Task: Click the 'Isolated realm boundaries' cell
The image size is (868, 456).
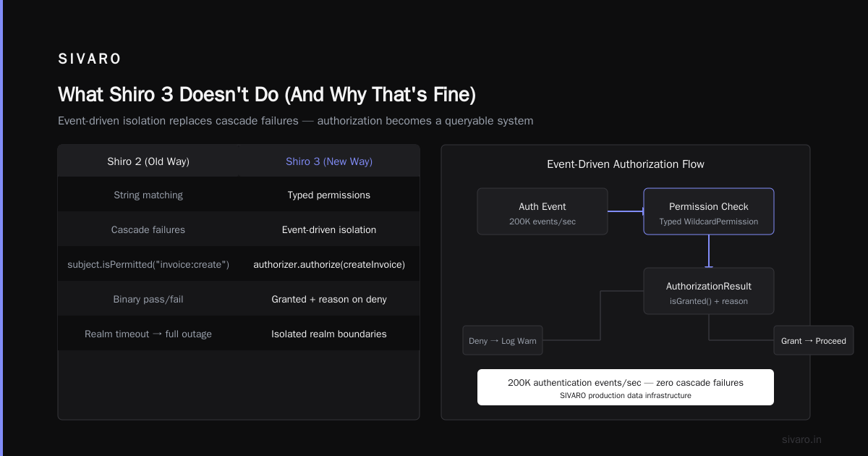Action: 329,334
